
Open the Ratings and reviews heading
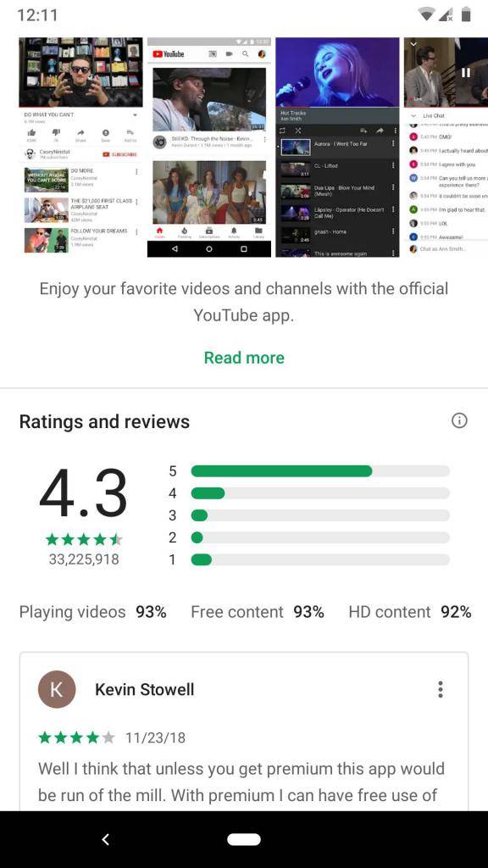104,422
